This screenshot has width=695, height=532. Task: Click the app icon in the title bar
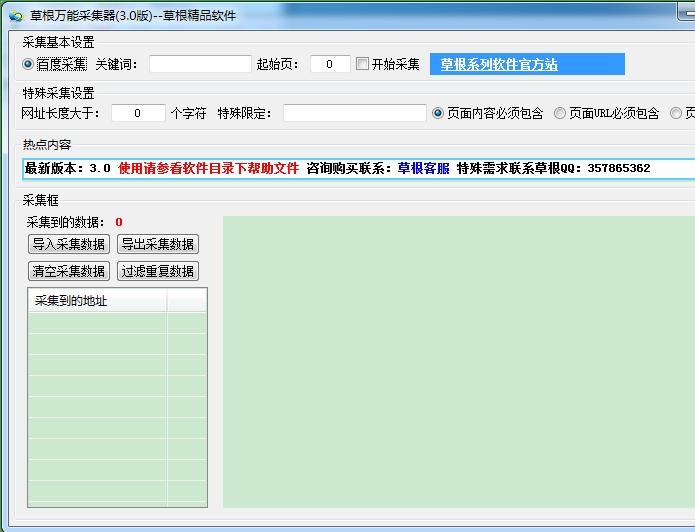click(16, 16)
